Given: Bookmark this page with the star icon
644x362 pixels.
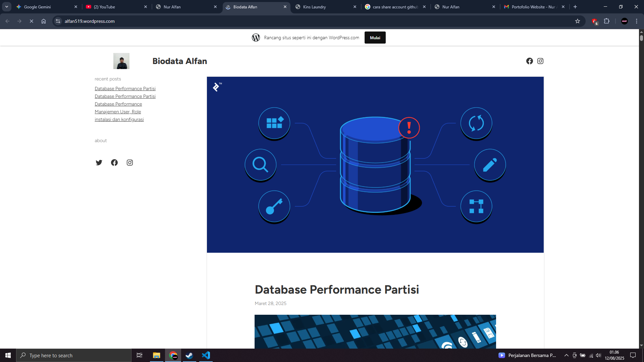Looking at the screenshot, I should pos(578,21).
